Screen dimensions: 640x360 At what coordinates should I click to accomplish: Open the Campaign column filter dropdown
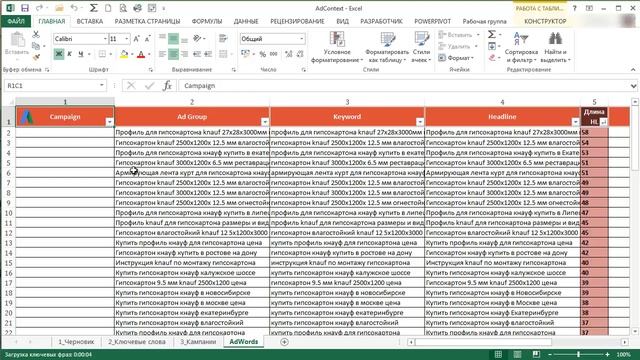(x=109, y=122)
